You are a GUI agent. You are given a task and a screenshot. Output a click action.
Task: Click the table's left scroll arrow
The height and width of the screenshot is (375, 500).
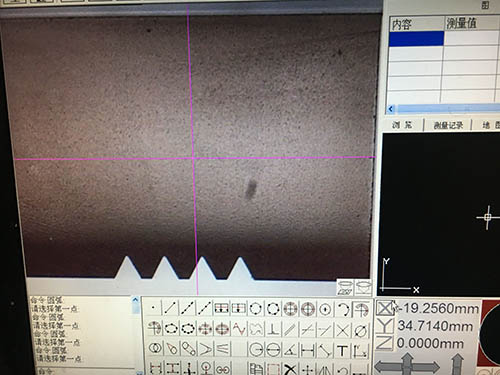[391, 109]
